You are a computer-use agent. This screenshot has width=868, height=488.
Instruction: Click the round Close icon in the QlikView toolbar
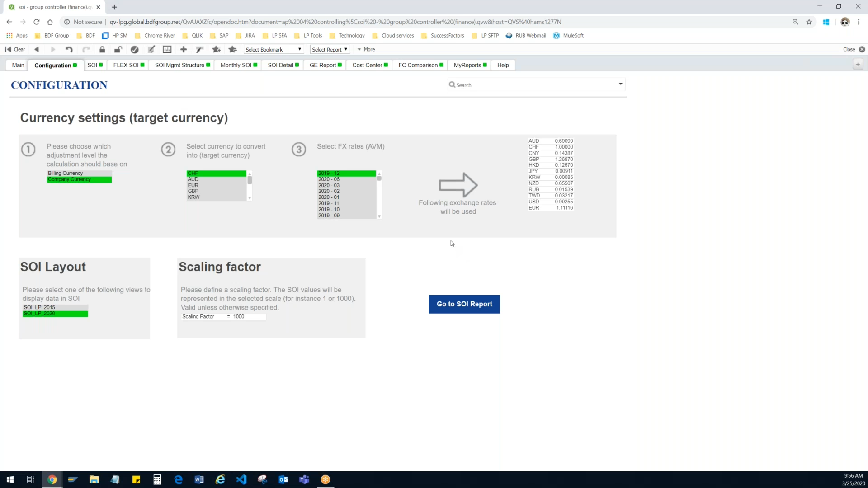tap(862, 49)
